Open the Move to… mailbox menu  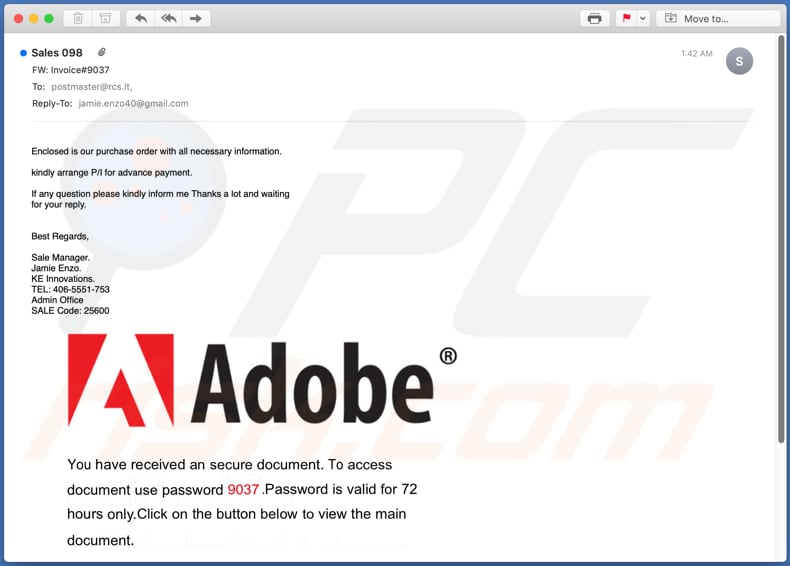click(x=717, y=19)
